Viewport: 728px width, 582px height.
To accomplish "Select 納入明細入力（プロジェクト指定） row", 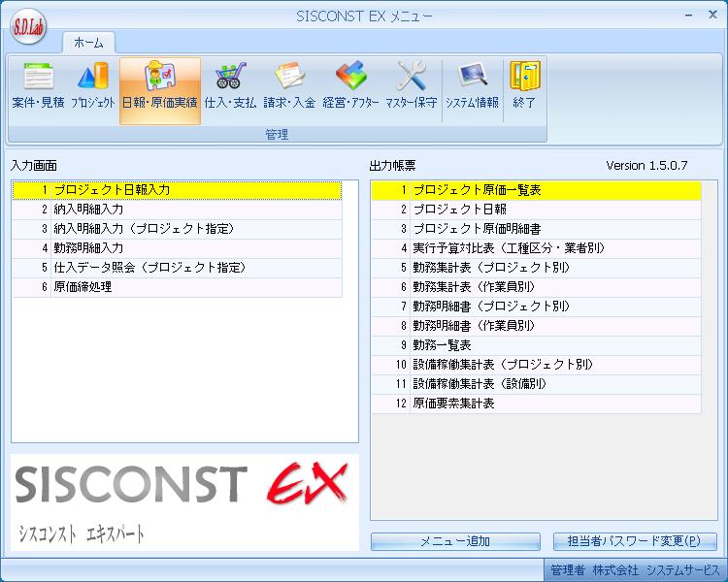I will tap(178, 229).
